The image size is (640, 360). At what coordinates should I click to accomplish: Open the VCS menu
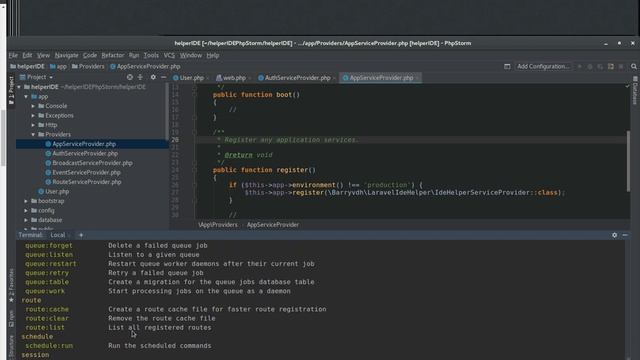point(169,55)
